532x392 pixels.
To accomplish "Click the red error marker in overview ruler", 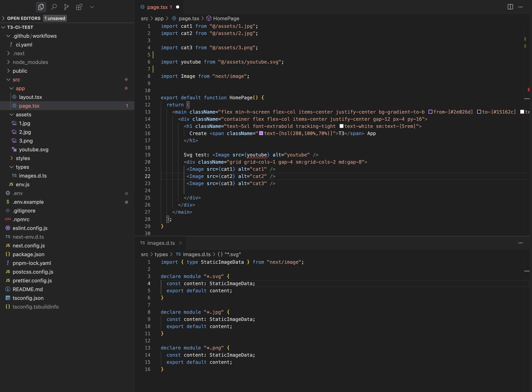I will (x=528, y=89).
